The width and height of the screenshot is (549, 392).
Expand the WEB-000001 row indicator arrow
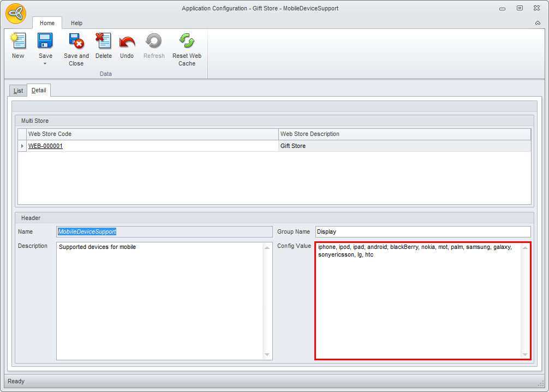pyautogui.click(x=22, y=146)
